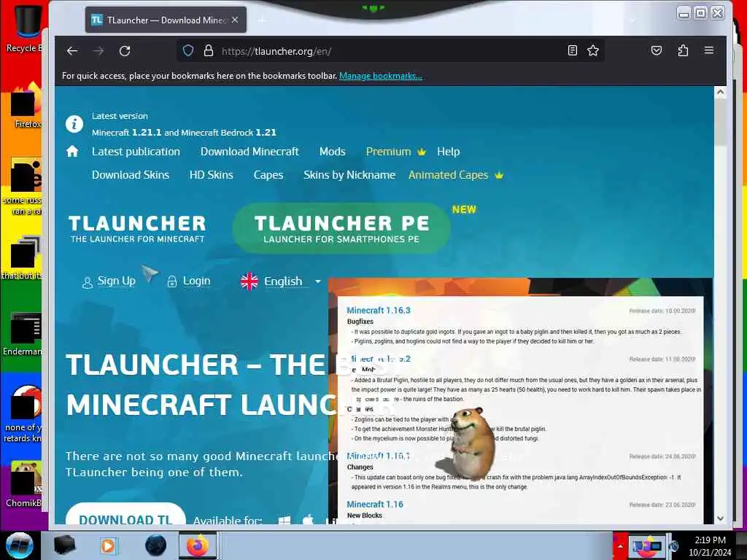This screenshot has width=747, height=560.
Task: Click the black box taskbar icon
Action: (65, 545)
